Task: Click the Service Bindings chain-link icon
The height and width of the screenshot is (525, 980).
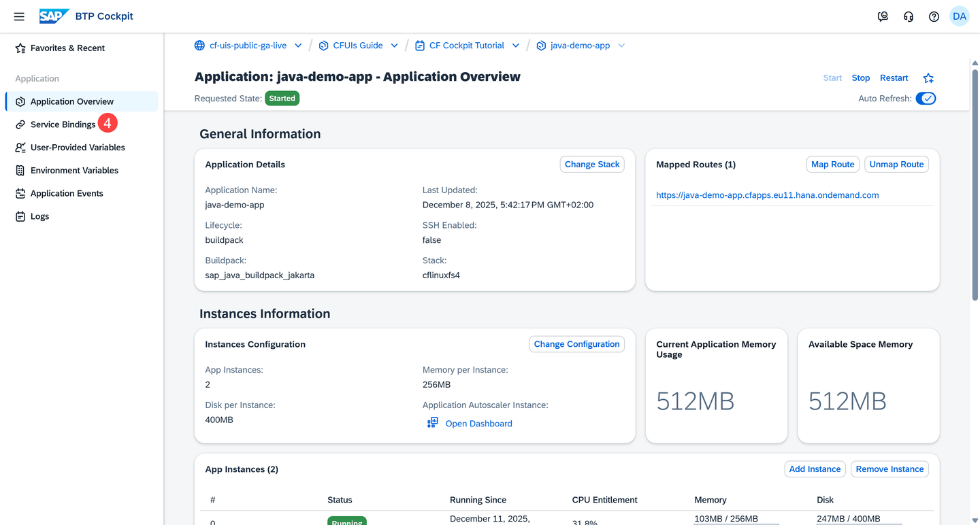Action: tap(20, 124)
